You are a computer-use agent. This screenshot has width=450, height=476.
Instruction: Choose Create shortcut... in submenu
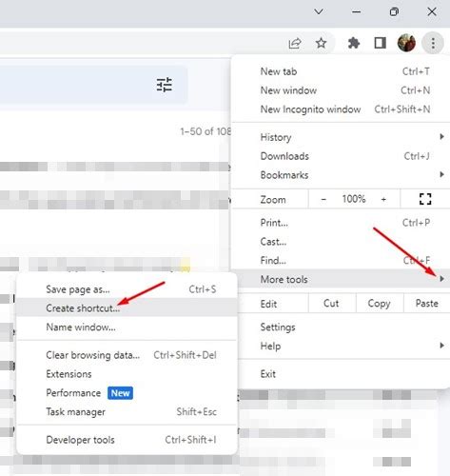[127, 308]
